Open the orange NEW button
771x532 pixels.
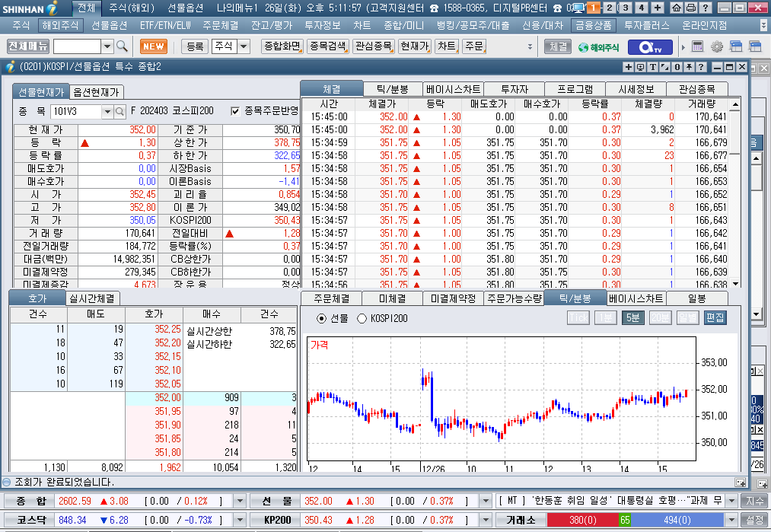(x=154, y=46)
